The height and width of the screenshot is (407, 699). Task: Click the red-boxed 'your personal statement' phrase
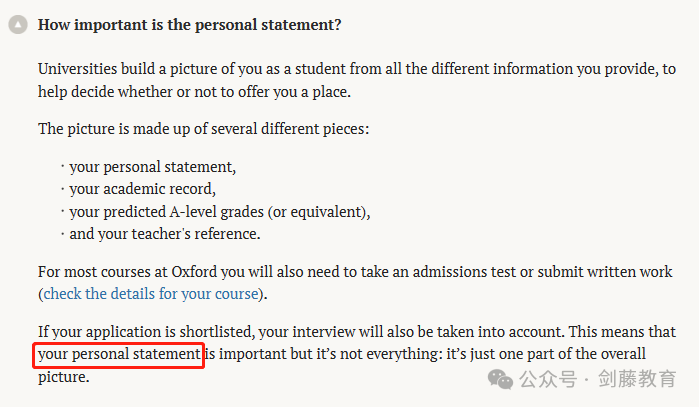[x=119, y=354]
